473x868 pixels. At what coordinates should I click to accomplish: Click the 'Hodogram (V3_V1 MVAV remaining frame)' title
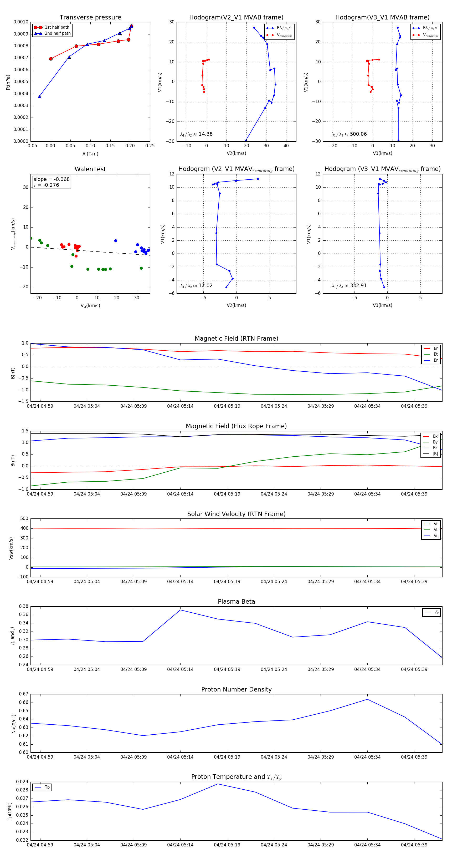382,169
